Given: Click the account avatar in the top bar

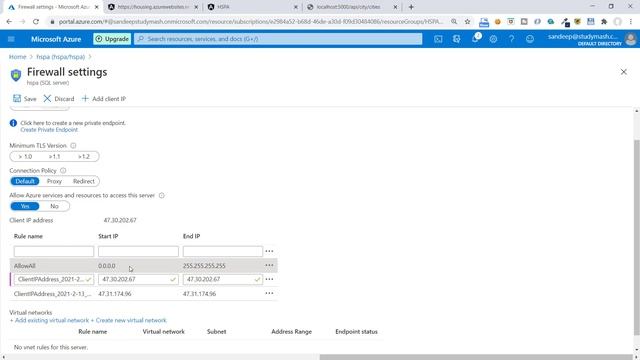Looking at the screenshot, I should 631,39.
